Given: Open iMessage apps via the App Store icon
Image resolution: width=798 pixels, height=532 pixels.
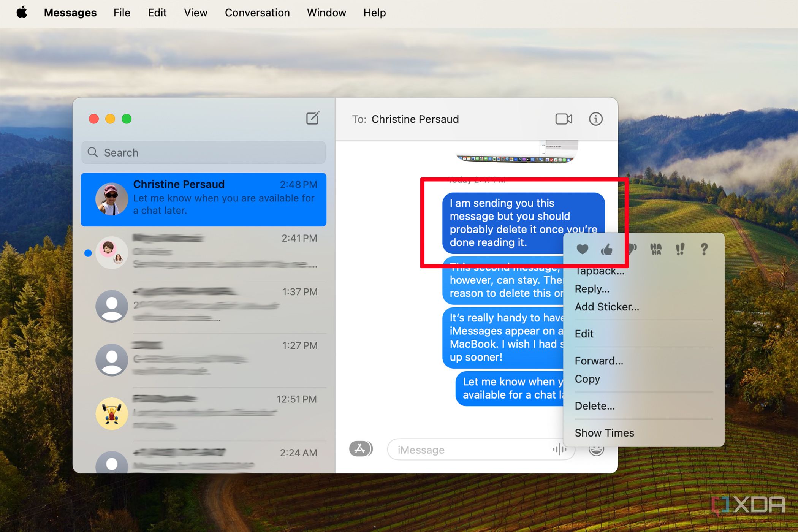Looking at the screenshot, I should click(x=360, y=449).
